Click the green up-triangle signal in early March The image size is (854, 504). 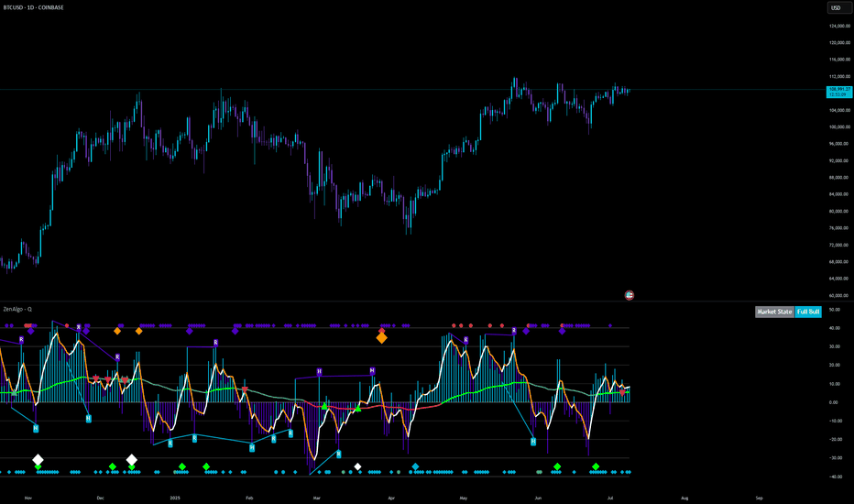coord(324,406)
